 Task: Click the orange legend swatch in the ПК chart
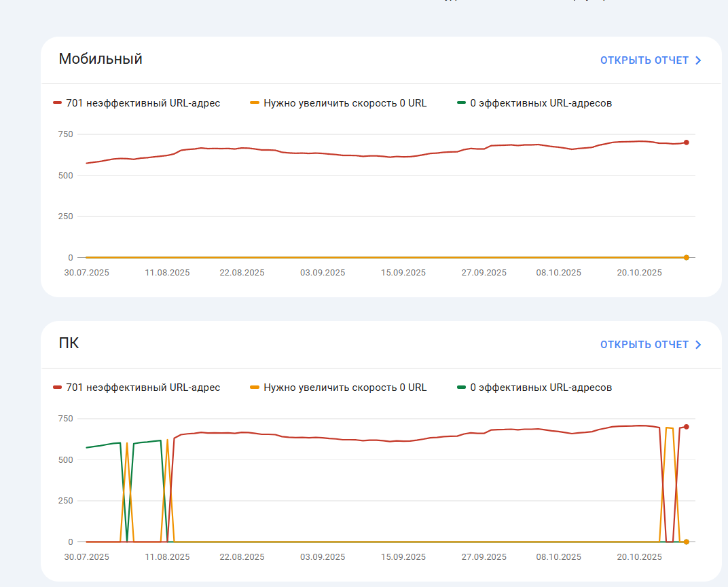(x=255, y=387)
